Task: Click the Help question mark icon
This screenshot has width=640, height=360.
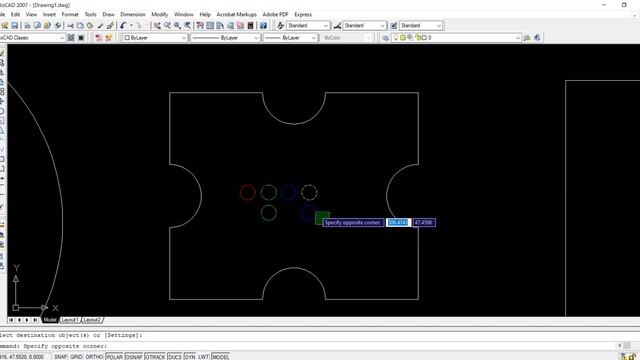Action: tap(263, 26)
